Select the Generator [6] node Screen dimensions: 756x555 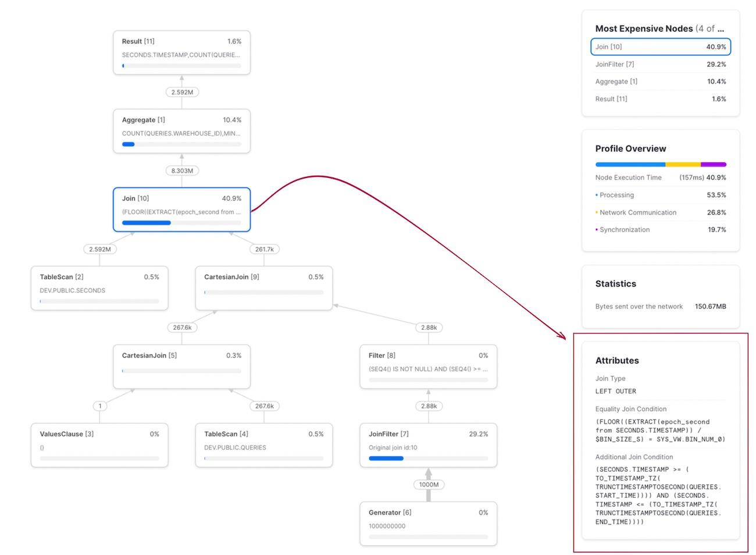[429, 524]
